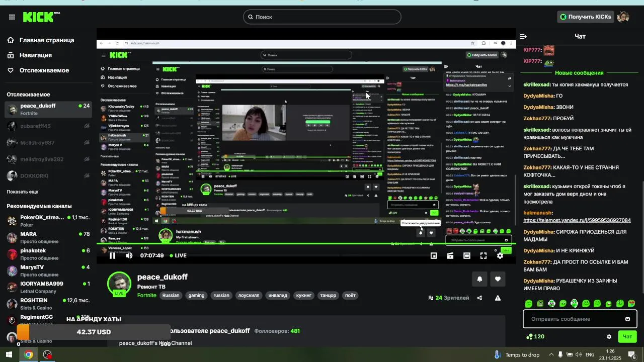This screenshot has height=362, width=644.
Task: Open the Windows Start menu
Action: [9, 354]
